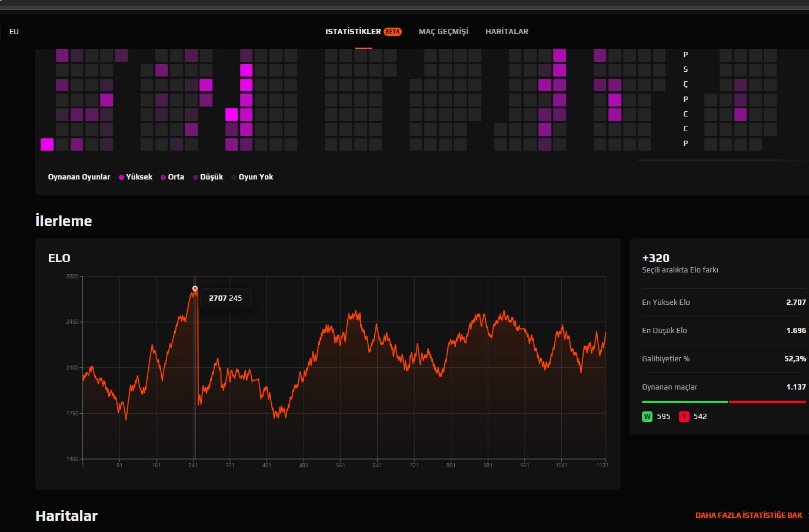809x532 pixels.
Task: Click the orange BETA badge
Action: (x=392, y=32)
